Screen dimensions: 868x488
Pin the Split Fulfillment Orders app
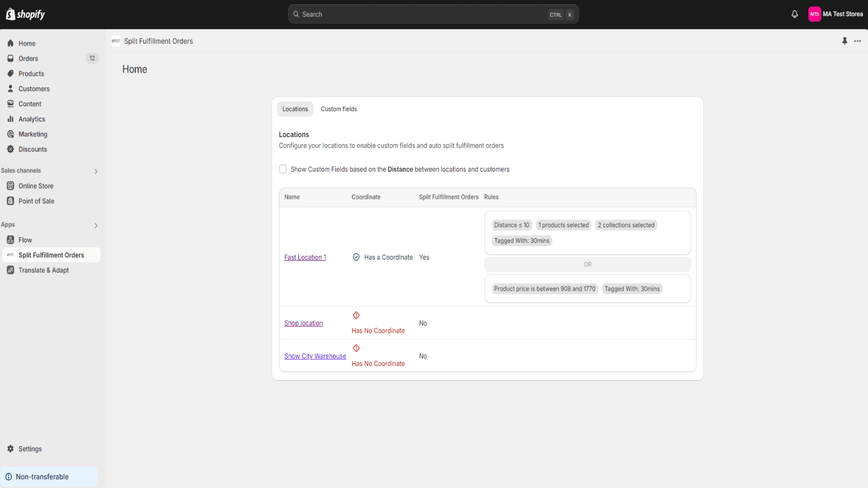844,41
